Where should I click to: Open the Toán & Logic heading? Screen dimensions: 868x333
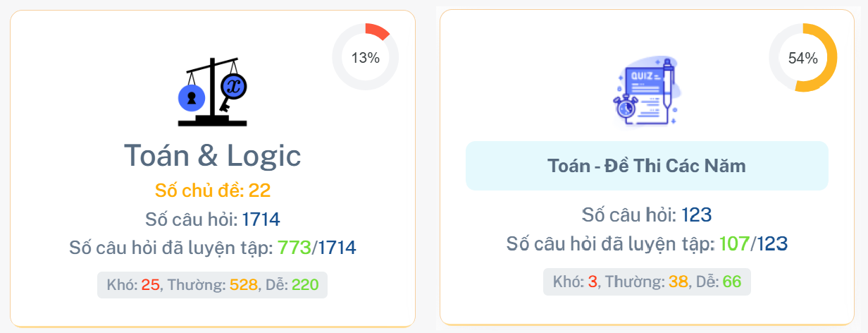[x=213, y=156]
